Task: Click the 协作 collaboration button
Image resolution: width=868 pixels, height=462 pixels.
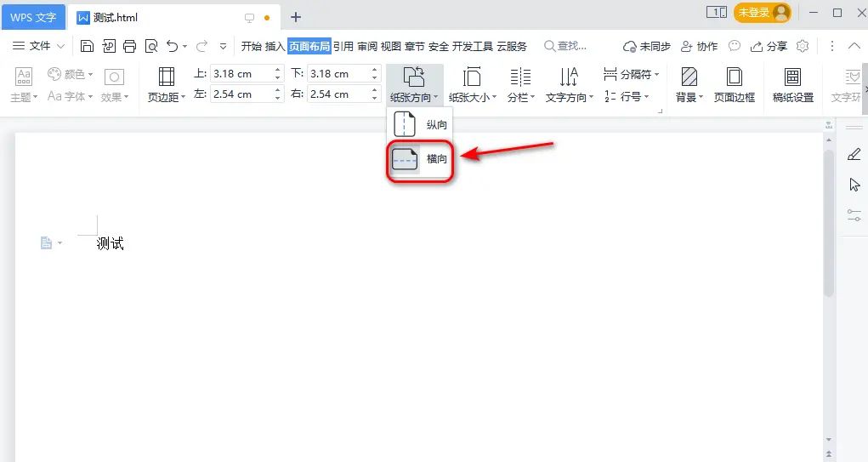Action: click(x=699, y=47)
